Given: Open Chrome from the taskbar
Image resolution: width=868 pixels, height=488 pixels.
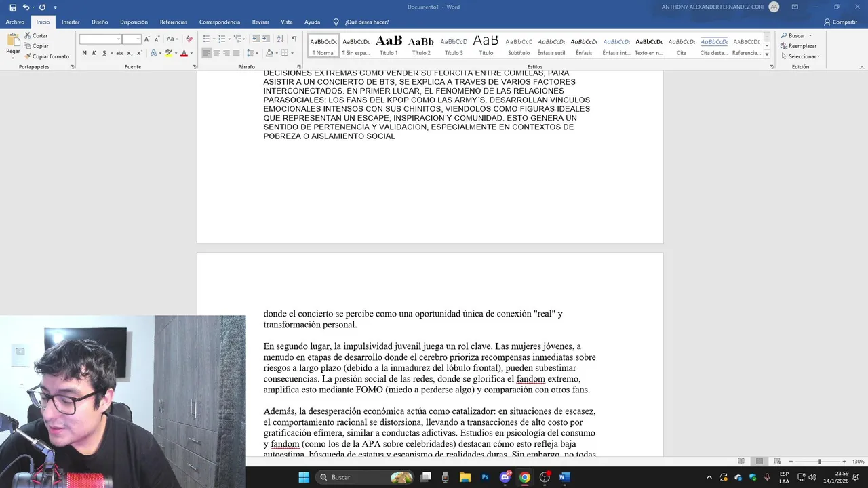Looking at the screenshot, I should click(x=524, y=477).
